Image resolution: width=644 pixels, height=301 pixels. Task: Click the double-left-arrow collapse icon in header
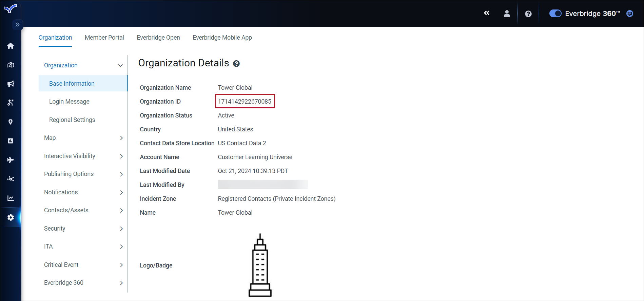coord(487,13)
